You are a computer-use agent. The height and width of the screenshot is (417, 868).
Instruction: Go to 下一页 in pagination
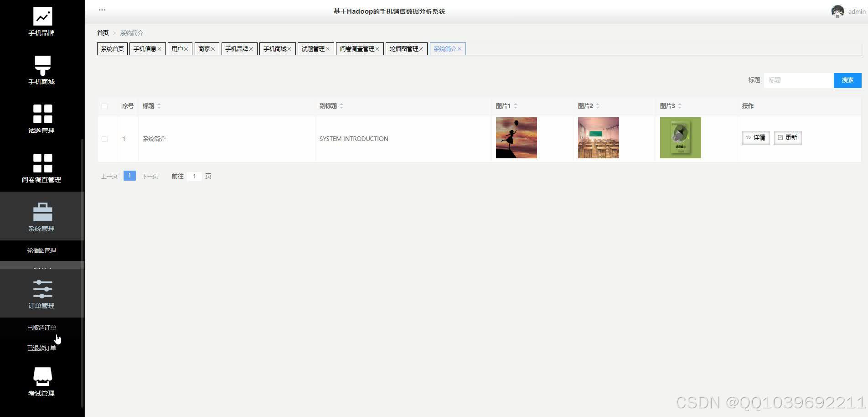pyautogui.click(x=150, y=176)
